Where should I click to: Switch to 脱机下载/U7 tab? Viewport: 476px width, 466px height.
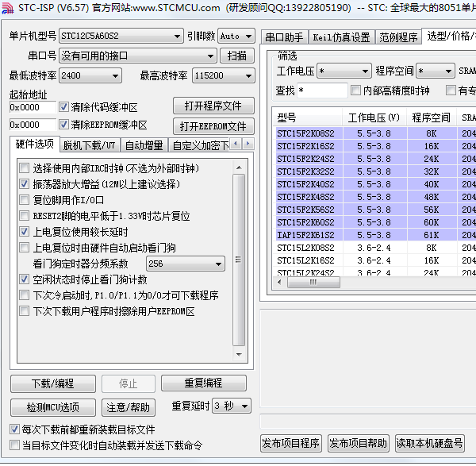pos(90,145)
